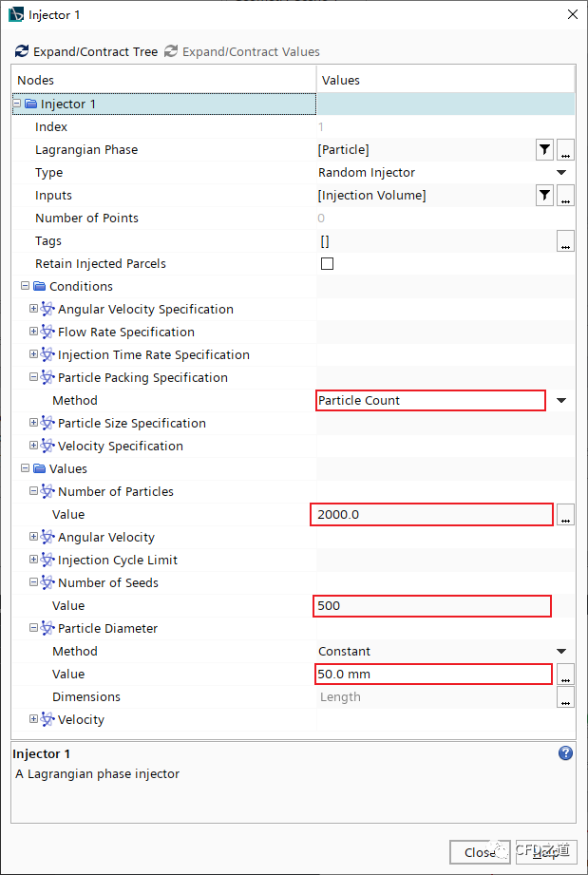Select the Particle Count method value
Viewport: 588px width, 875px height.
[x=430, y=401]
